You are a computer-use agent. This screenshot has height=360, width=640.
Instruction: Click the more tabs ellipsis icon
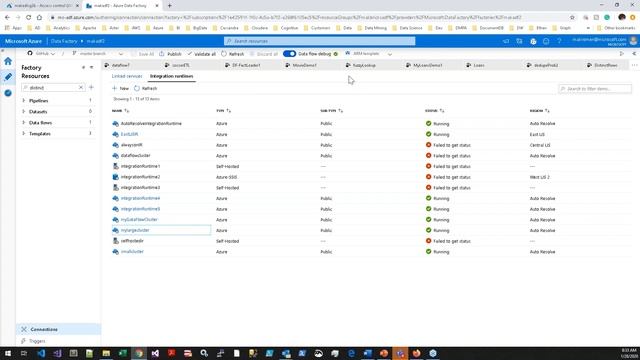pyautogui.click(x=634, y=65)
